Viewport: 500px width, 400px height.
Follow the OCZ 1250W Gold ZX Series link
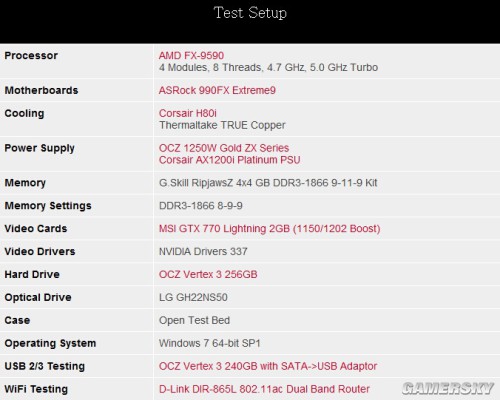click(x=224, y=148)
